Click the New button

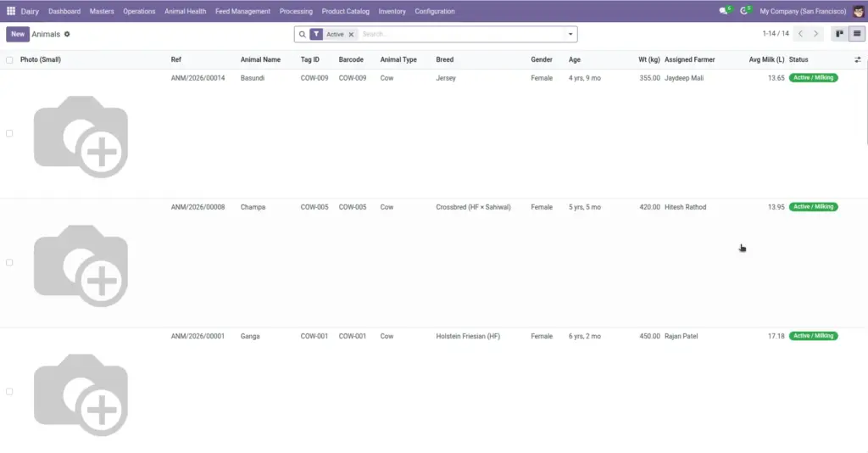coord(18,34)
